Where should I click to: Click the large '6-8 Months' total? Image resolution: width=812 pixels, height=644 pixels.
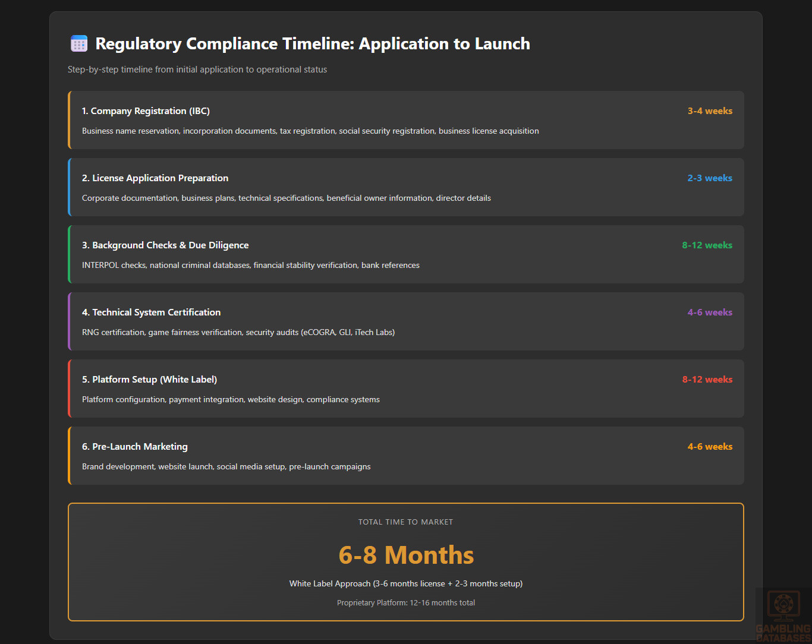[406, 555]
